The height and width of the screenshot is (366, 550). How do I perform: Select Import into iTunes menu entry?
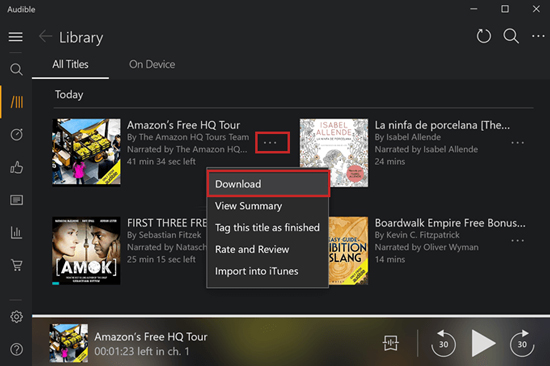click(x=268, y=271)
